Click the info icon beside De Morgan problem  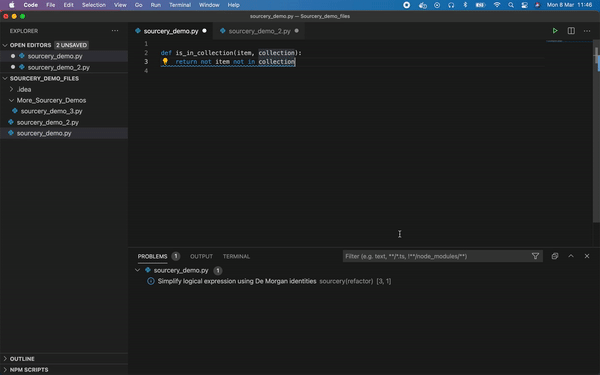(151, 281)
